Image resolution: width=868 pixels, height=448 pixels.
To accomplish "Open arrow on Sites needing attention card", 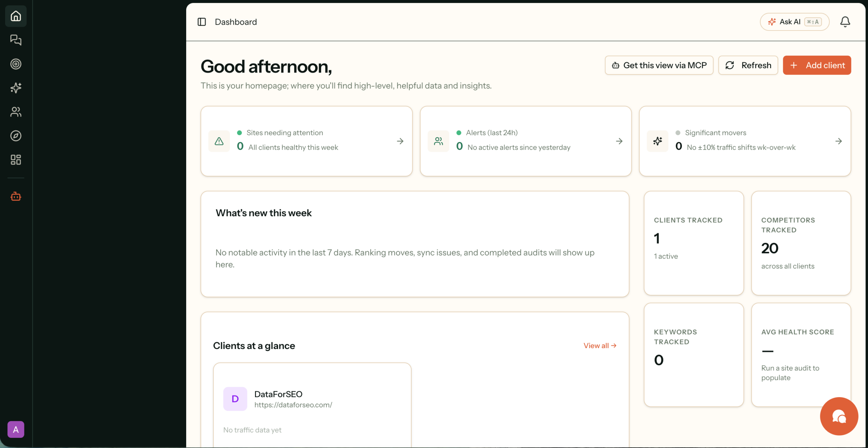I will coord(400,141).
